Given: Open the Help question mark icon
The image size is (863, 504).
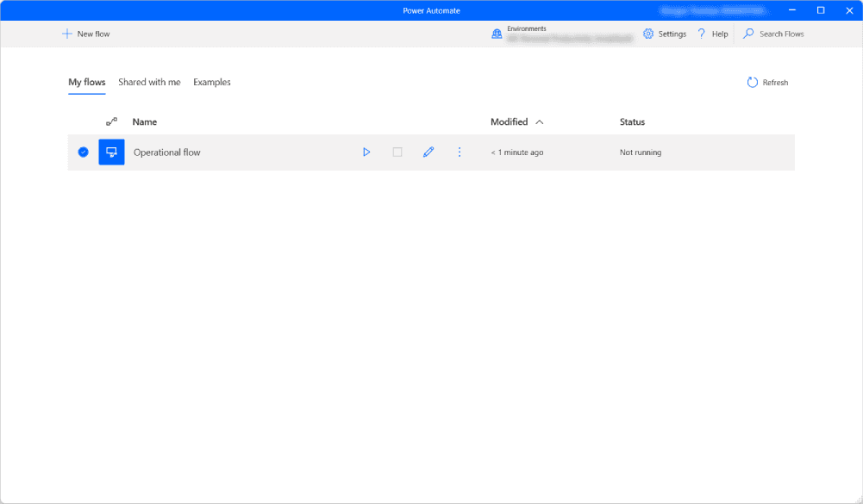Looking at the screenshot, I should tap(702, 34).
